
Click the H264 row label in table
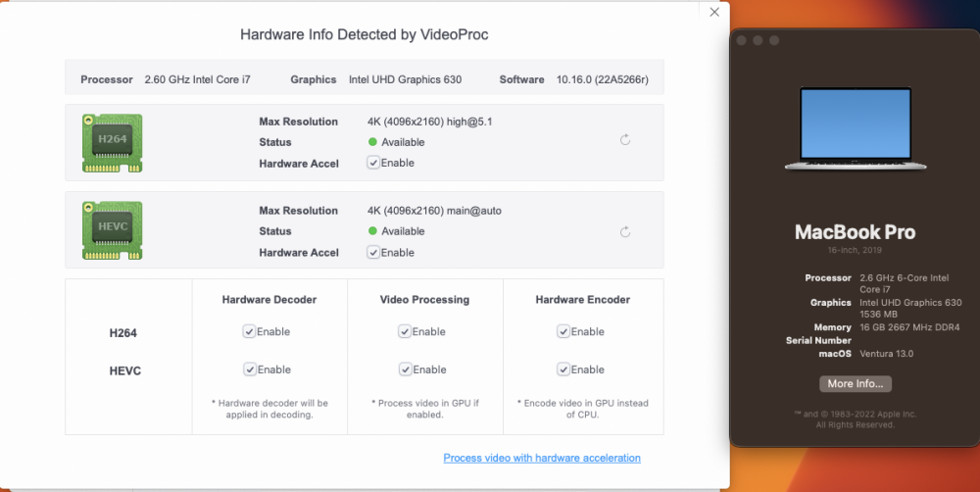point(123,333)
